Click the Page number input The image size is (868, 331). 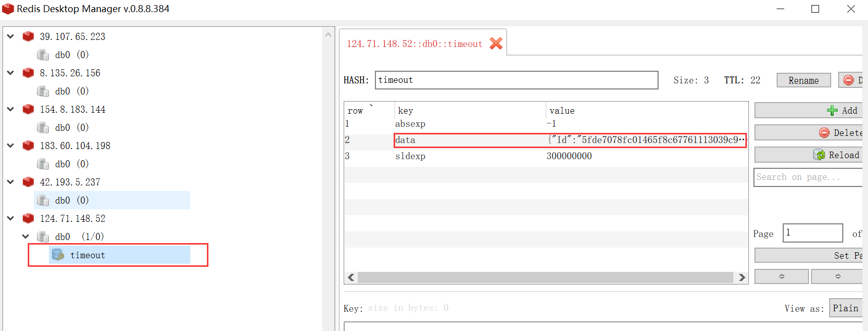[x=812, y=233]
